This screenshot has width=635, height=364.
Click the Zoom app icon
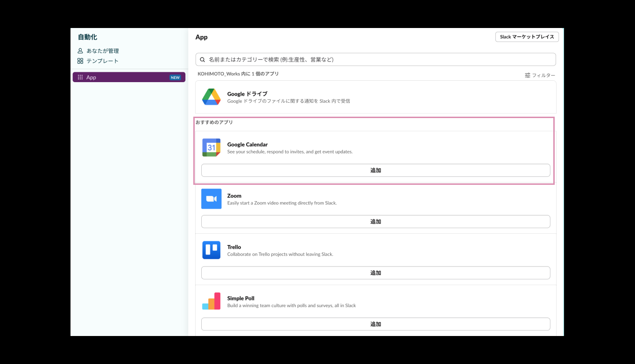point(211,199)
